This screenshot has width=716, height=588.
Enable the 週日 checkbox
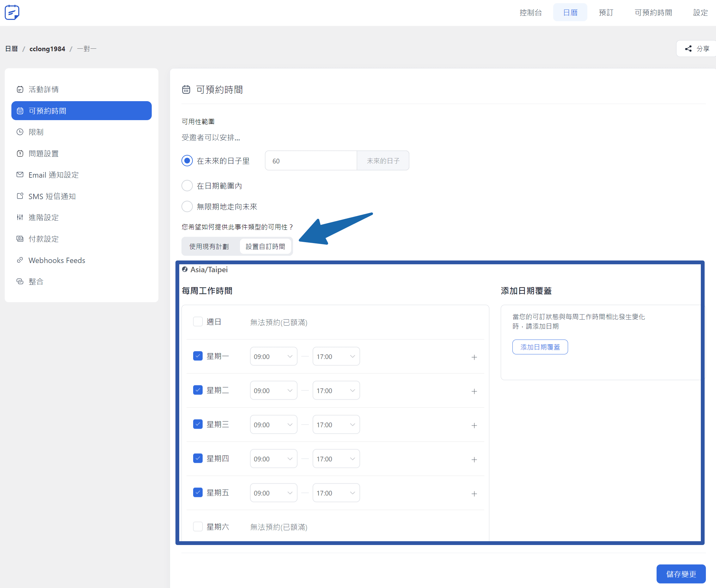pos(198,322)
